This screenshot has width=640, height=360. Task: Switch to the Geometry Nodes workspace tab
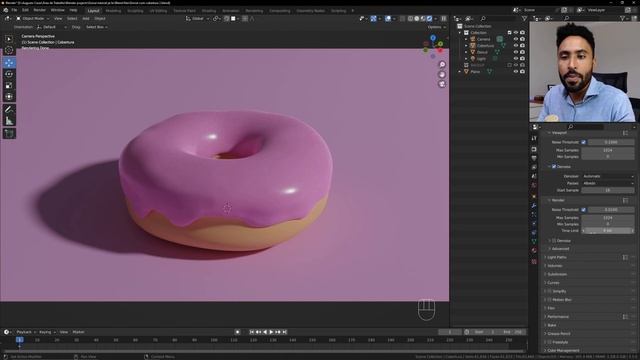(x=311, y=11)
